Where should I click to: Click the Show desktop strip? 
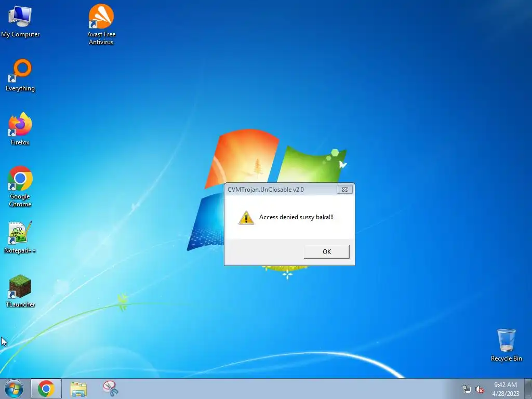point(528,389)
